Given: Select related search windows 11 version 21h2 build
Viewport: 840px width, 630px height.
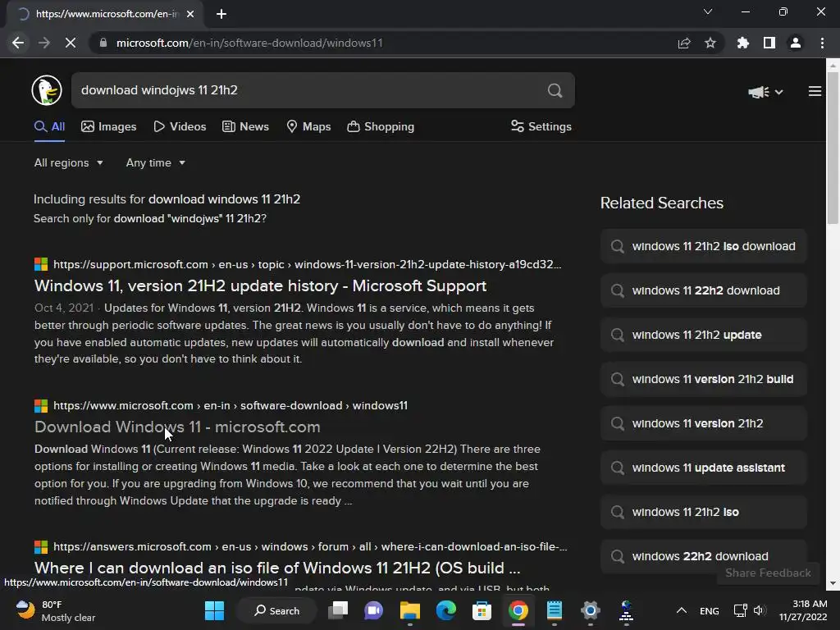Looking at the screenshot, I should pyautogui.click(x=703, y=379).
